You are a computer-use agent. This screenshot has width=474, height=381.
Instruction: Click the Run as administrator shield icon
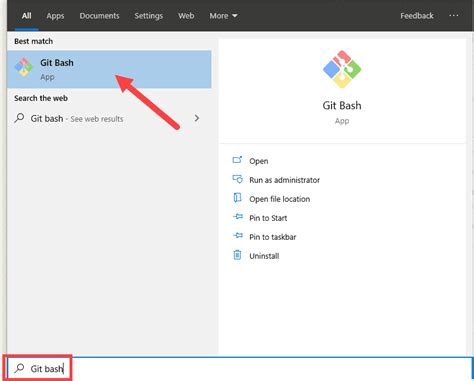click(237, 179)
